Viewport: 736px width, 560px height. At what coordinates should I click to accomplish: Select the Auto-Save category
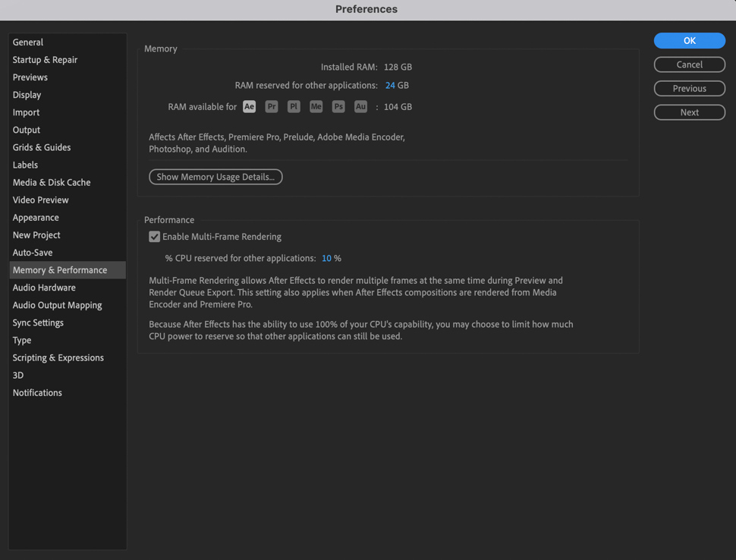click(x=68, y=253)
